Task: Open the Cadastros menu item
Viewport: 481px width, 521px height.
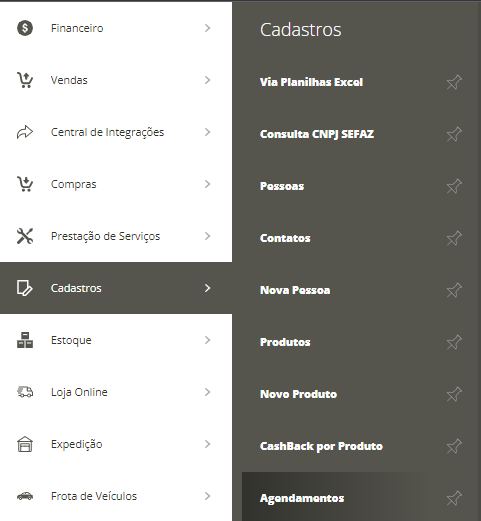Action: point(116,288)
